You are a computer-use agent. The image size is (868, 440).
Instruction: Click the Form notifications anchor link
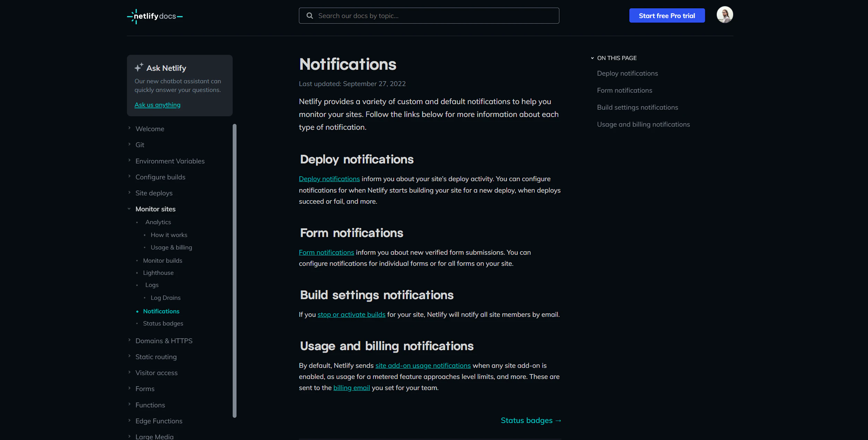(625, 90)
